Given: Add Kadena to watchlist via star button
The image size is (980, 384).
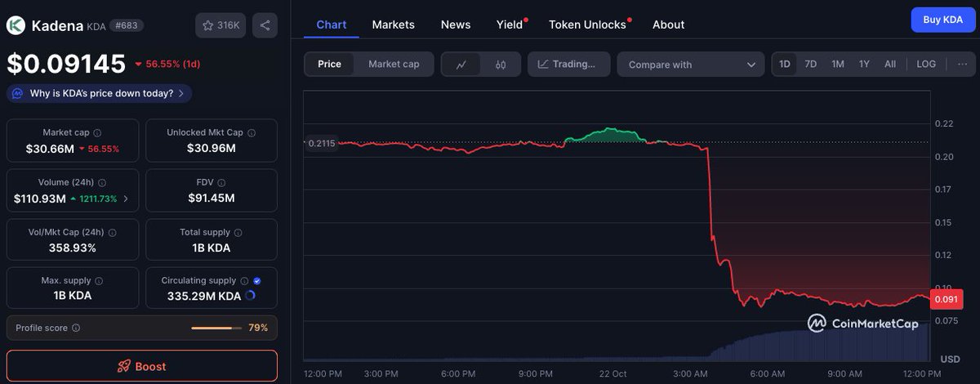Looking at the screenshot, I should pos(220,25).
